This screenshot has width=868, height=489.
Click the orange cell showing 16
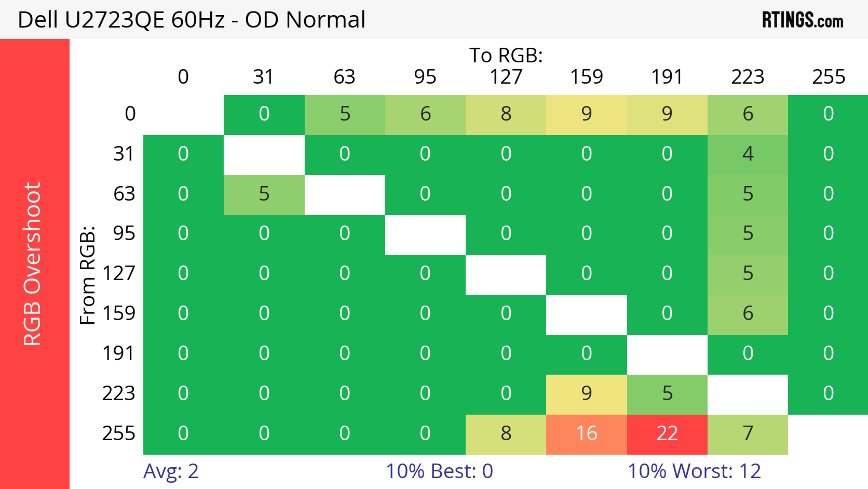pyautogui.click(x=586, y=434)
